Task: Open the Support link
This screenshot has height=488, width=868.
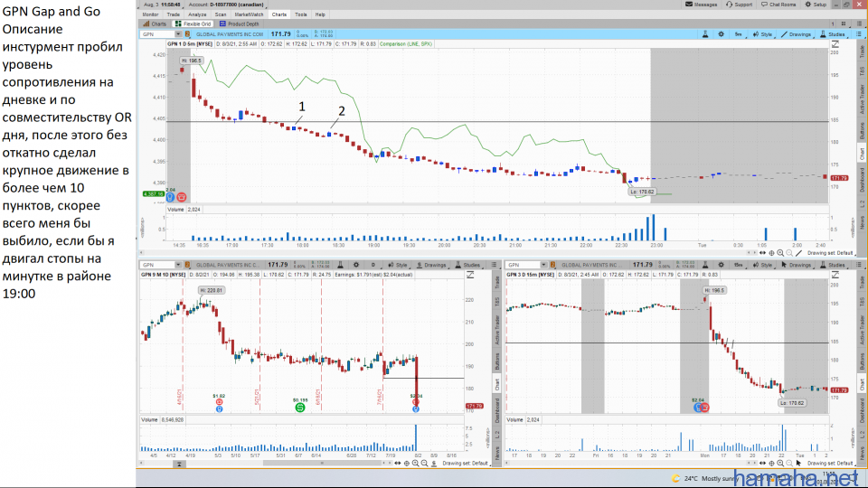Action: coord(739,5)
